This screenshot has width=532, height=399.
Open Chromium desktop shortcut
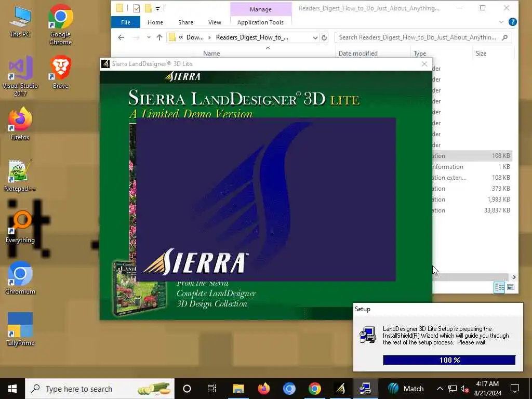point(20,278)
